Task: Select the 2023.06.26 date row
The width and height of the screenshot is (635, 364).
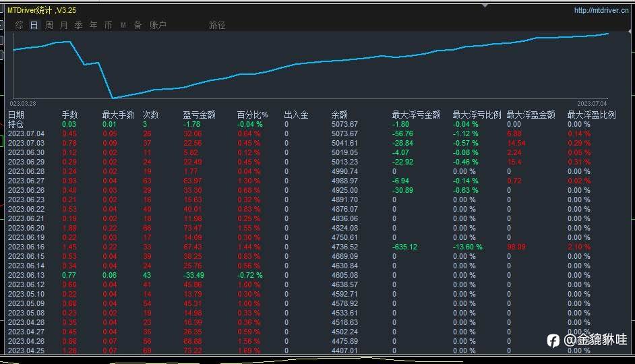Action: [x=26, y=190]
